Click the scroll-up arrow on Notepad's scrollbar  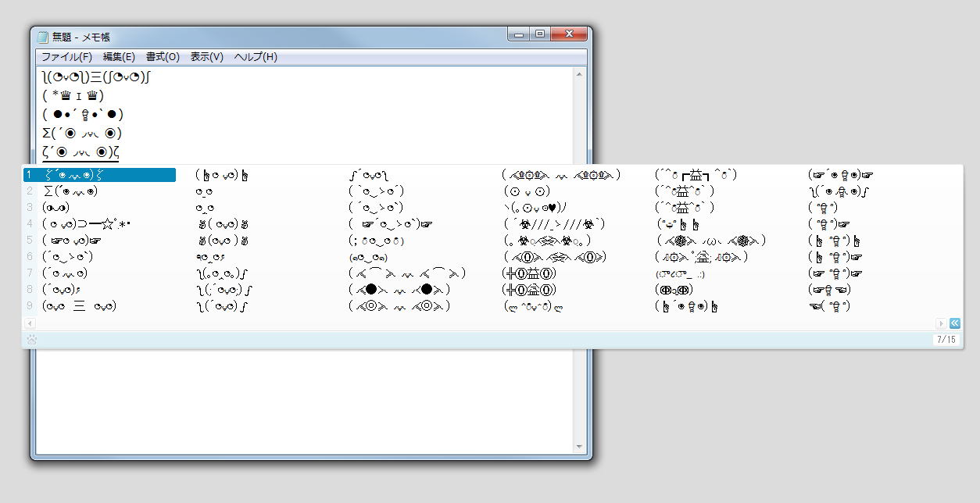579,73
